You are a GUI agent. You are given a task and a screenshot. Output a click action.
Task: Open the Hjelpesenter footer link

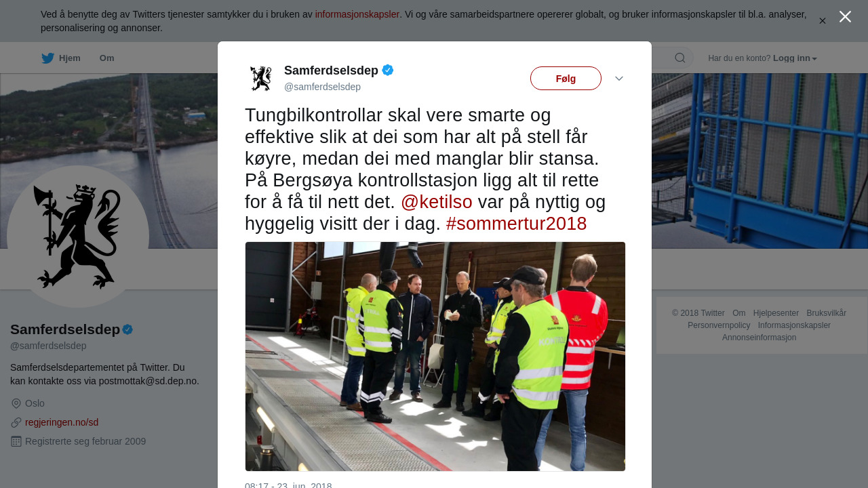(x=776, y=313)
